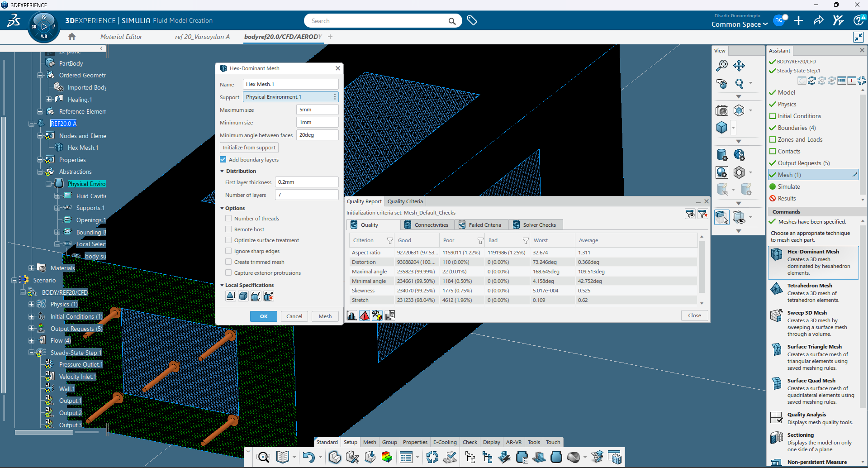Click the First layer thickness field
The image size is (868, 468).
[x=307, y=182]
